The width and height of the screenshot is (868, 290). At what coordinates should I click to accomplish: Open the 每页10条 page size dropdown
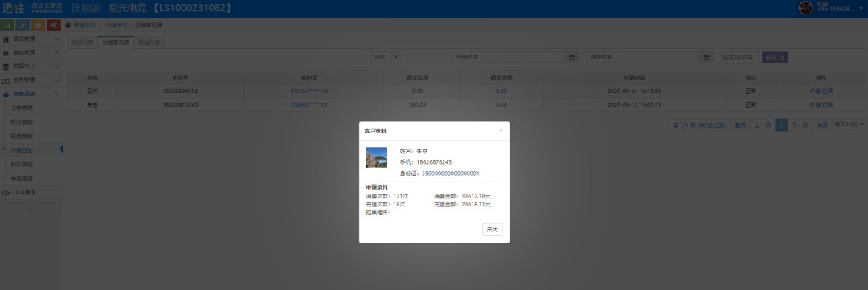(x=849, y=125)
